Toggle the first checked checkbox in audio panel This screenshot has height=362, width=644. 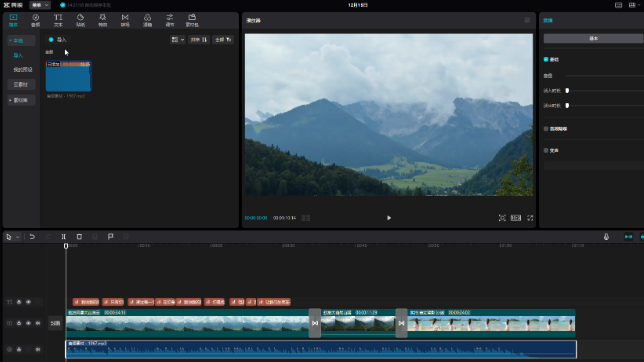pyautogui.click(x=546, y=60)
